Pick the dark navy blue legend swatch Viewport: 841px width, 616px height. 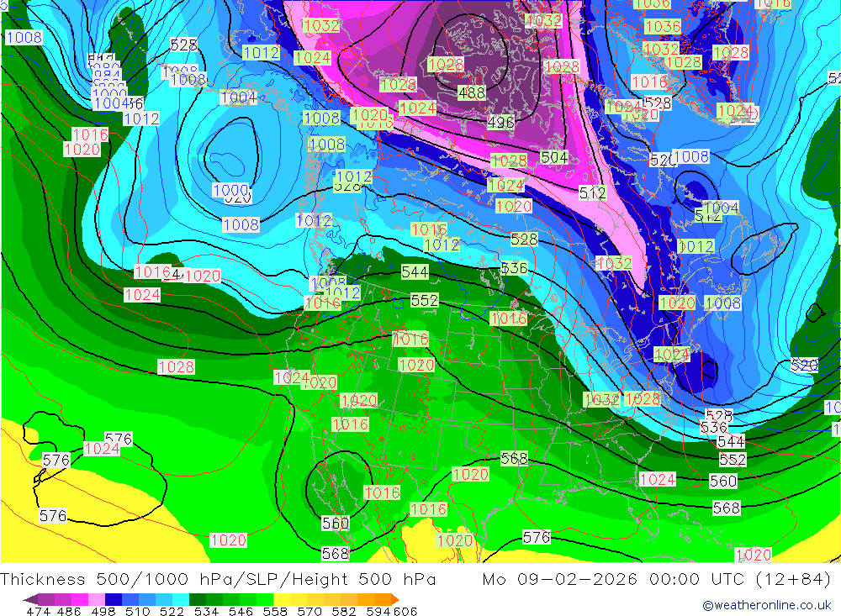[114, 599]
